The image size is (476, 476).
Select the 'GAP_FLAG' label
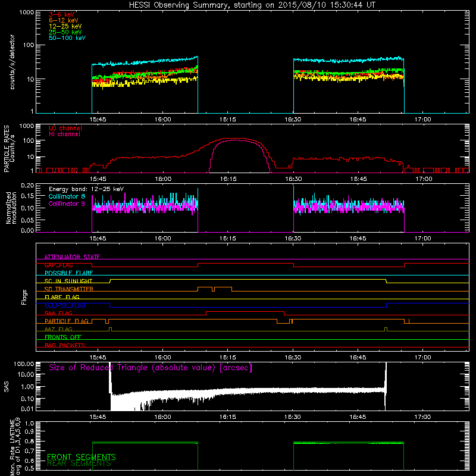(x=58, y=265)
